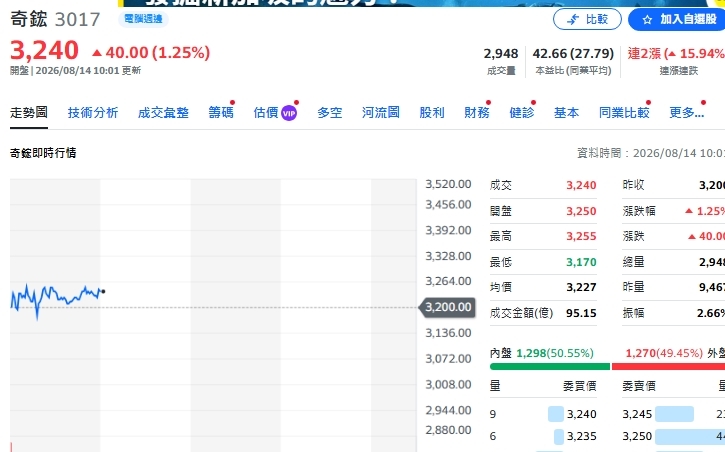Click the 委賣價 column header

point(639,386)
